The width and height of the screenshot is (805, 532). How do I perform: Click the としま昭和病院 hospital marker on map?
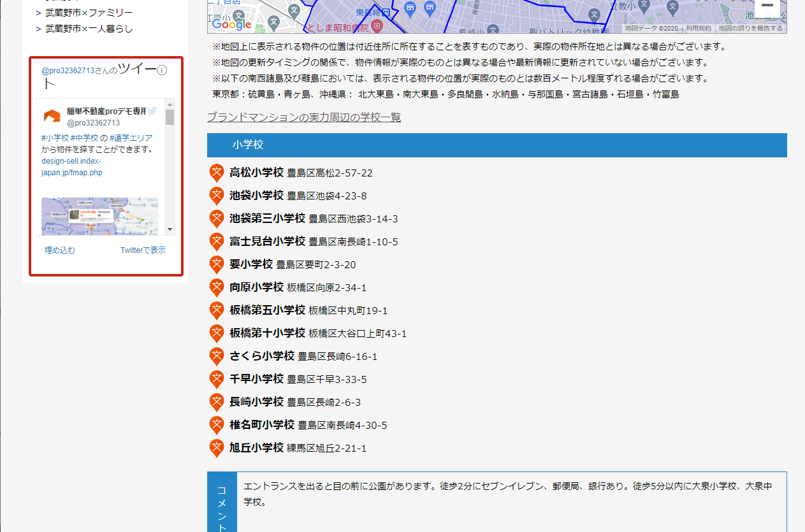(377, 27)
